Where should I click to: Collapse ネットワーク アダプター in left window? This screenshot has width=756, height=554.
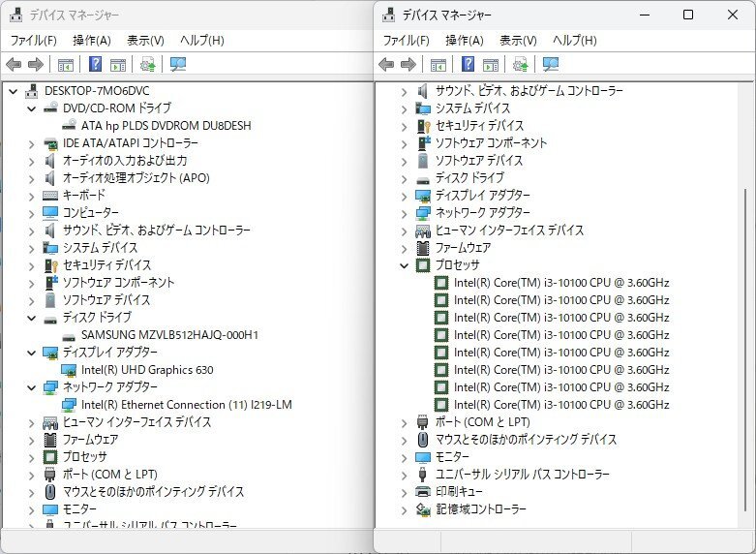click(x=32, y=387)
